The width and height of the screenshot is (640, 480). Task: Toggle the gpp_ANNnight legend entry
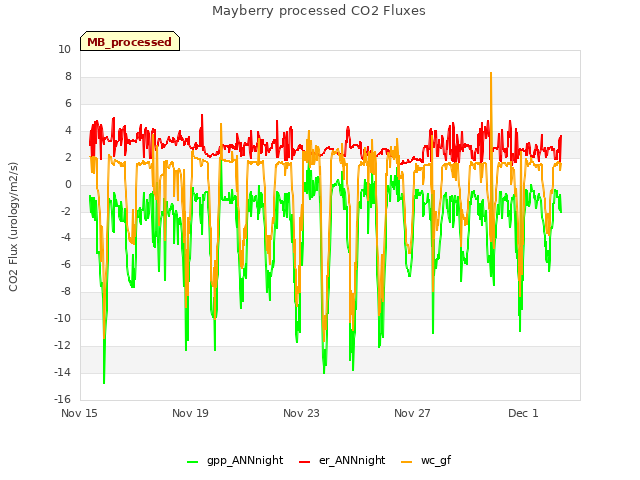[235, 461]
